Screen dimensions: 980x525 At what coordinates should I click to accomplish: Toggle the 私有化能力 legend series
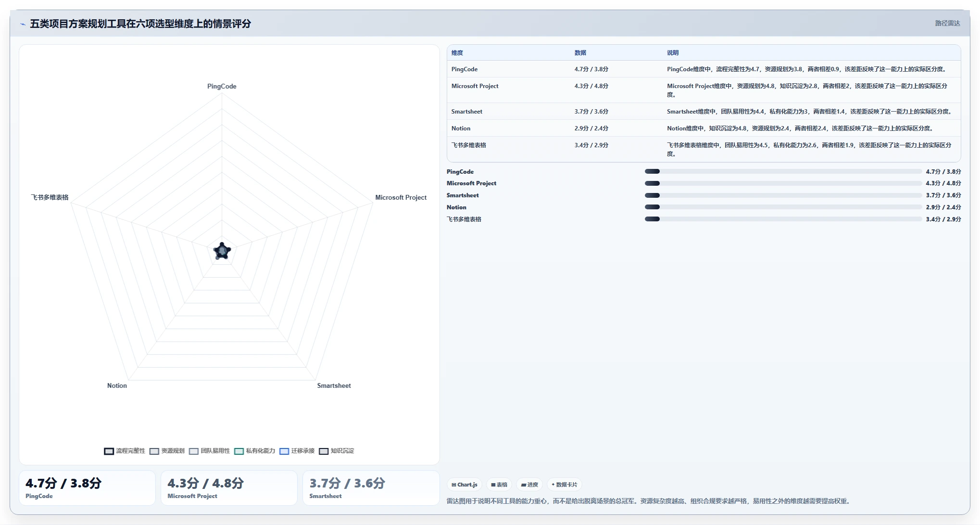(x=254, y=451)
